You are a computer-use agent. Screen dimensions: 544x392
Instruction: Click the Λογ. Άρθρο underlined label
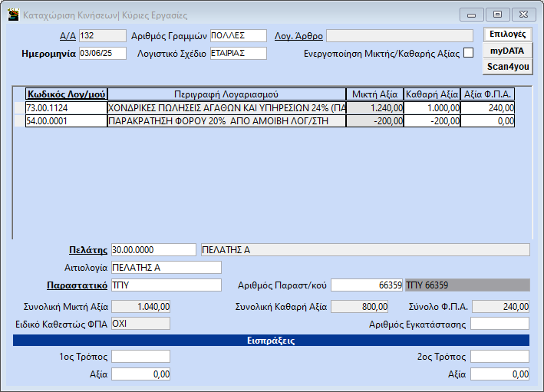click(x=298, y=36)
